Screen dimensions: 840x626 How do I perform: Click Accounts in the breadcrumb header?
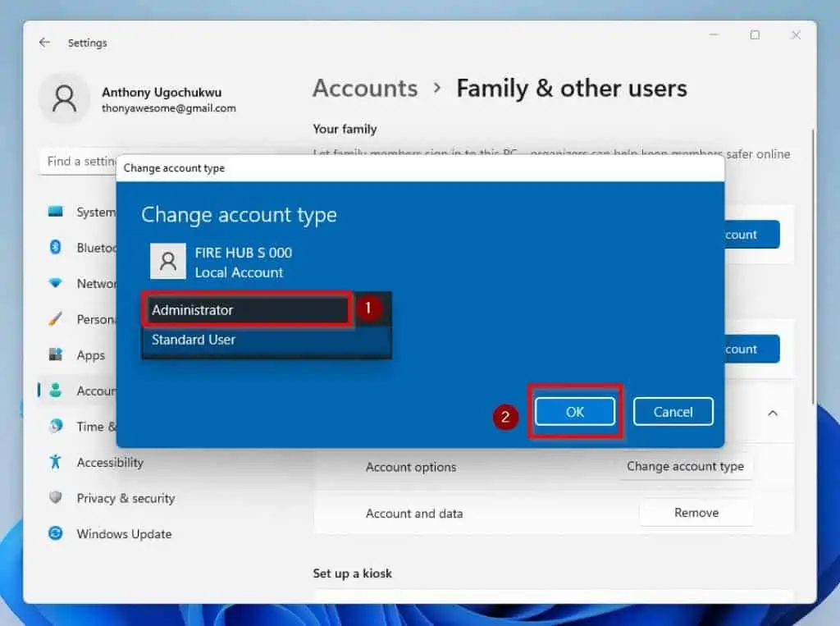click(x=364, y=88)
